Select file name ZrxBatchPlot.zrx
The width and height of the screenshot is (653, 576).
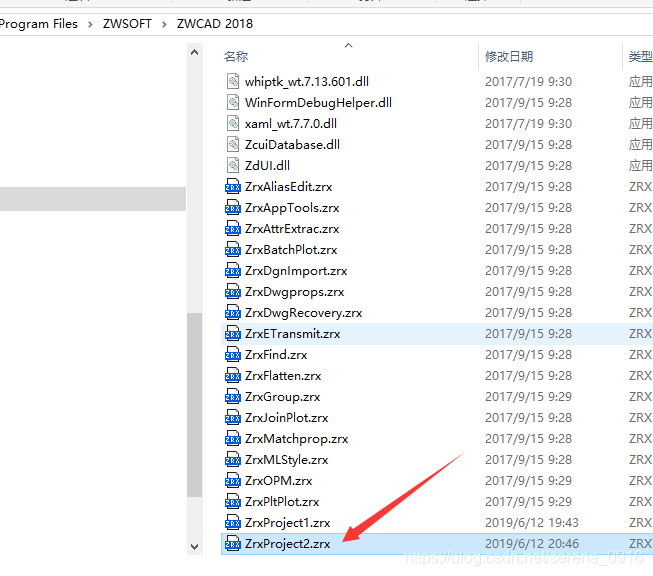[x=291, y=249]
